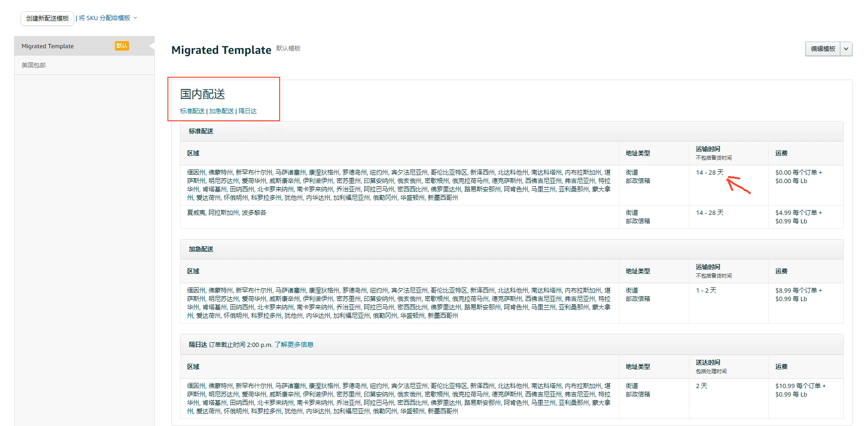The height and width of the screenshot is (426, 868).
Task: Open the 了解更多信息 link
Action: pyautogui.click(x=294, y=345)
